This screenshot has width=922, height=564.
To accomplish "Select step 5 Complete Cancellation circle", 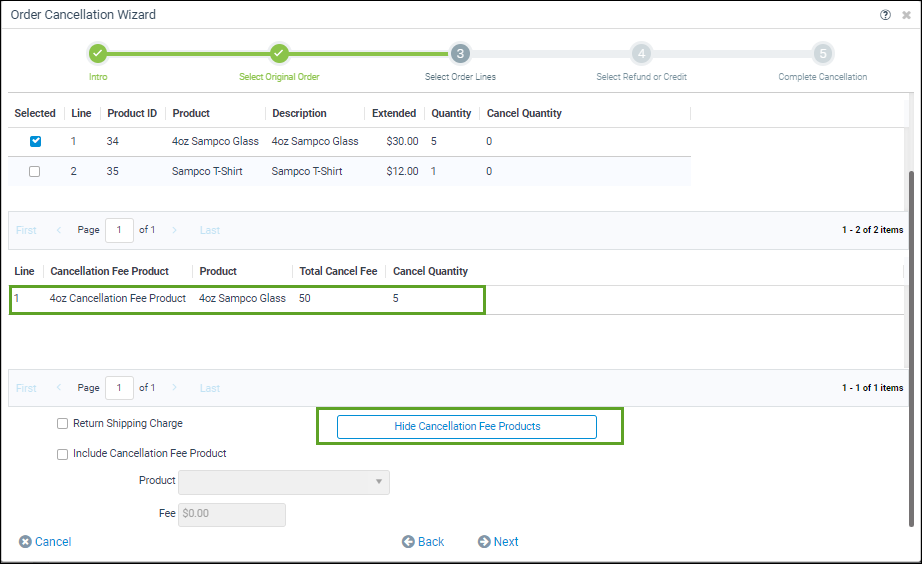I will 823,54.
